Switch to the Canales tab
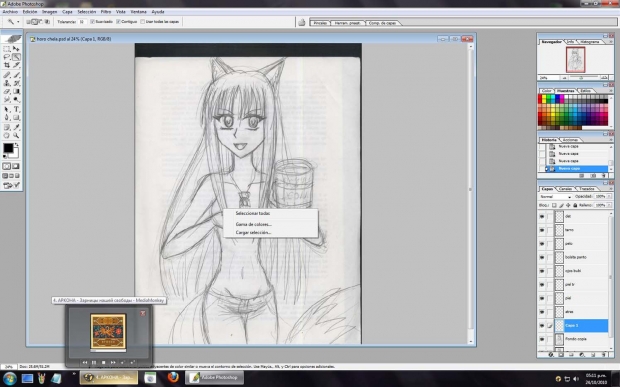 click(x=566, y=189)
